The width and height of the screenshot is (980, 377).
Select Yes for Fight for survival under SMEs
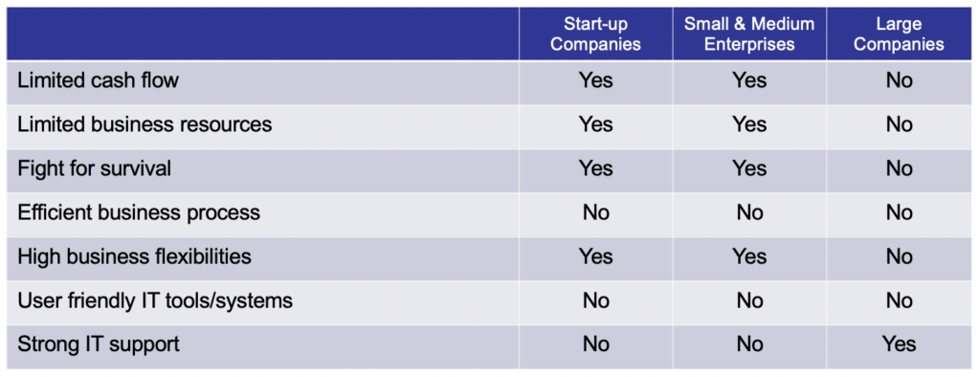coord(749,168)
